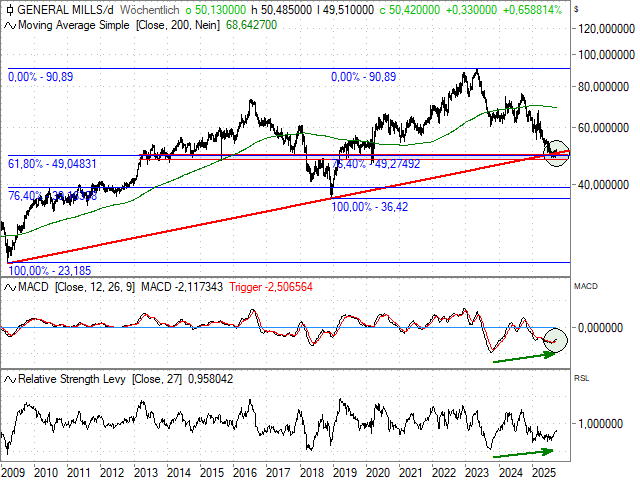
Task: Click the ellipse marker in the MACD panel
Action: [551, 339]
